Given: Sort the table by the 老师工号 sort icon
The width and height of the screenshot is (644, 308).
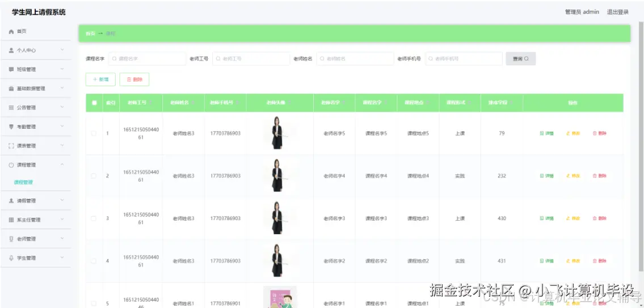Looking at the screenshot, I should tap(151, 103).
